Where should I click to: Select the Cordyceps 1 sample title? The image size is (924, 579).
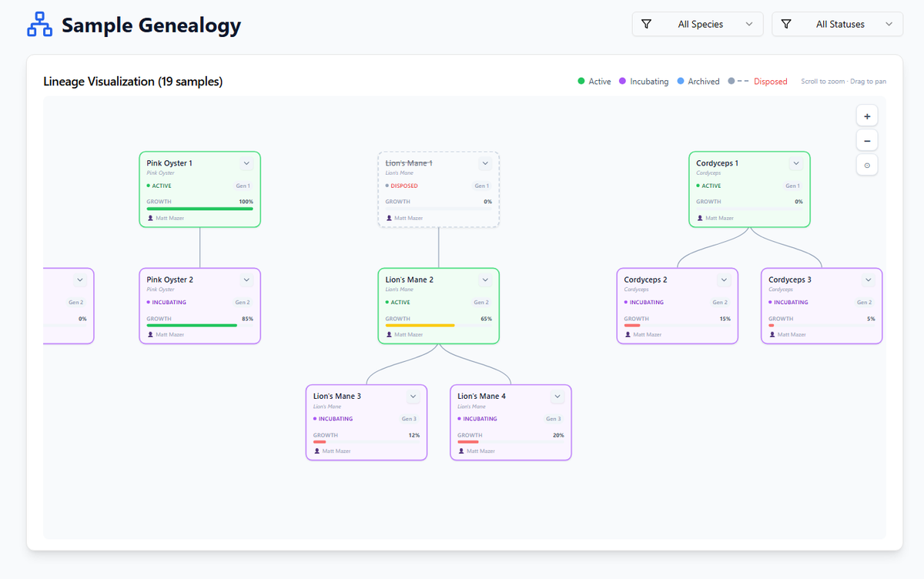[x=717, y=163]
